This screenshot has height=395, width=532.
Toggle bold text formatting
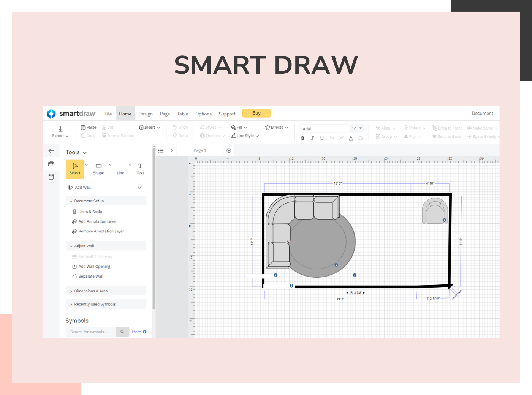coord(303,138)
